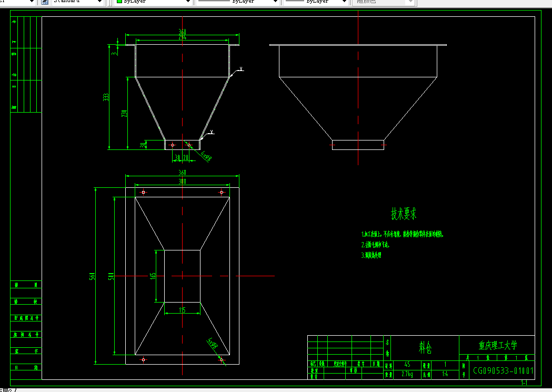This screenshot has width=552, height=392.
Task: Select the 511 length dimension
Action: 111,276
